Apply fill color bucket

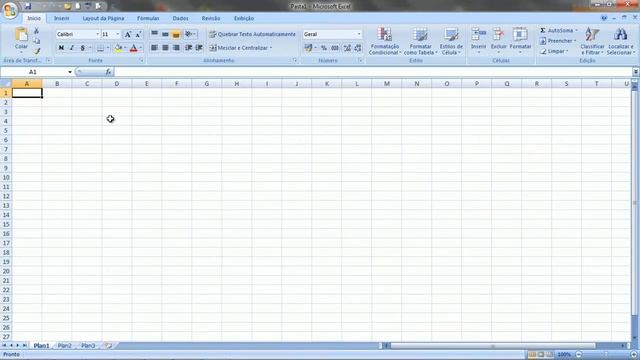pos(118,48)
